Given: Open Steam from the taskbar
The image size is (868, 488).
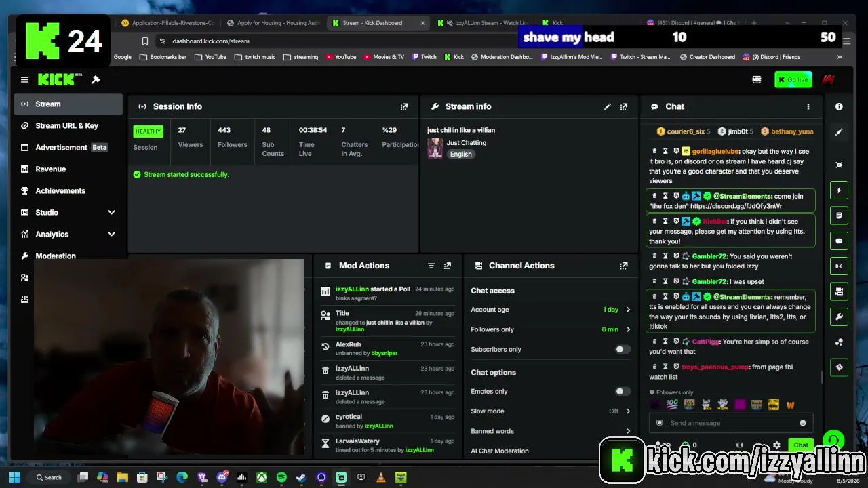Looking at the screenshot, I should (301, 477).
